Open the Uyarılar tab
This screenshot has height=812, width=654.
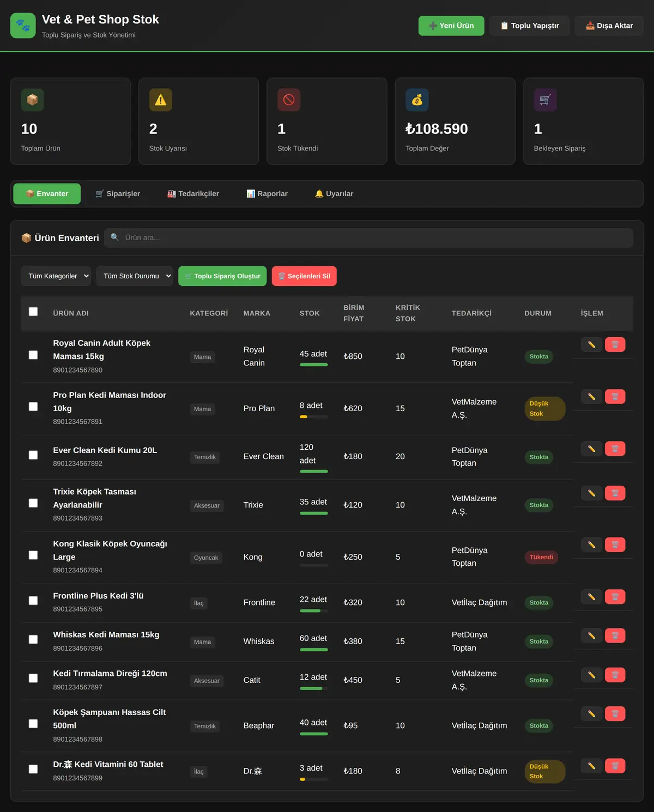(x=334, y=194)
